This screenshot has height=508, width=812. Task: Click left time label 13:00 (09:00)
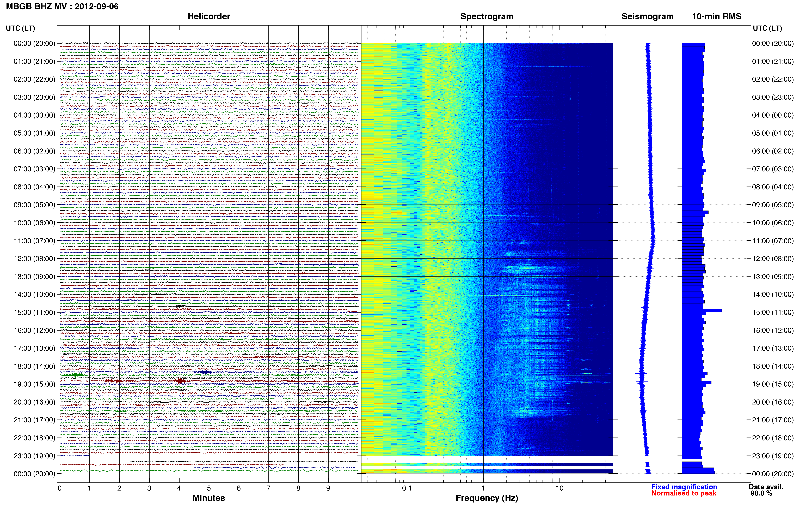click(x=34, y=277)
